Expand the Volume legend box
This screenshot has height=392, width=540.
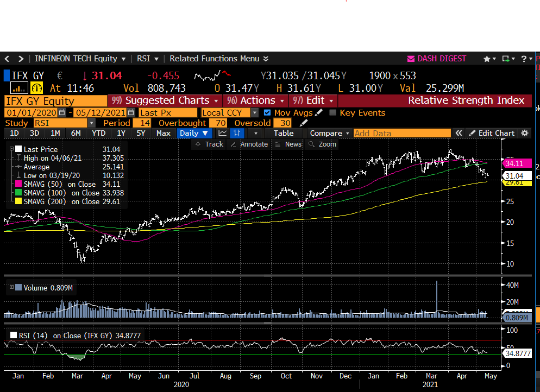pyautogui.click(x=11, y=287)
